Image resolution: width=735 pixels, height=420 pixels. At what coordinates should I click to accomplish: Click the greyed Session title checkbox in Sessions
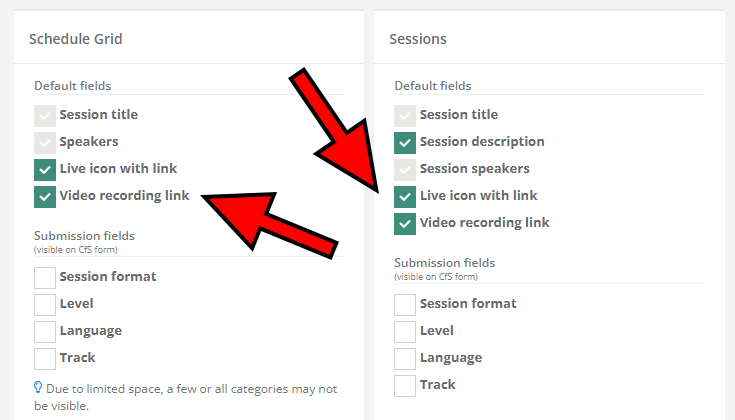405,115
